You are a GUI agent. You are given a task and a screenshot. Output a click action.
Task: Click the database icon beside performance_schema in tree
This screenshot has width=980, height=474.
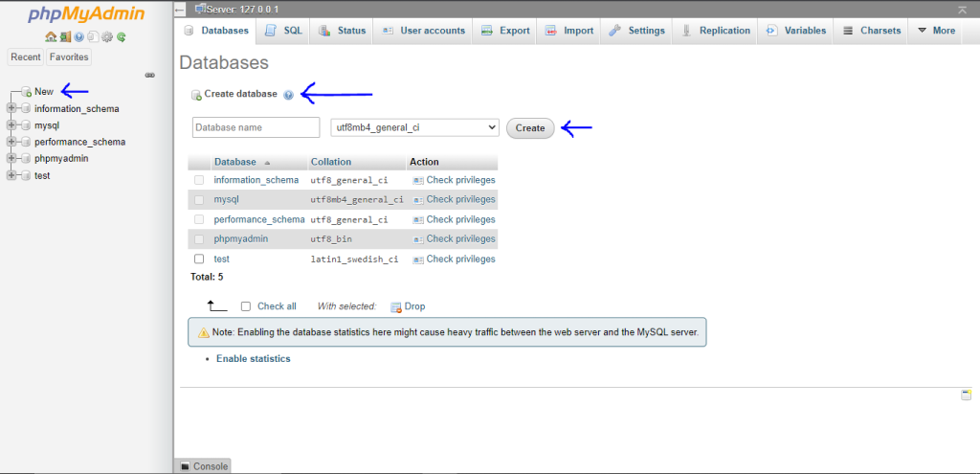(26, 142)
